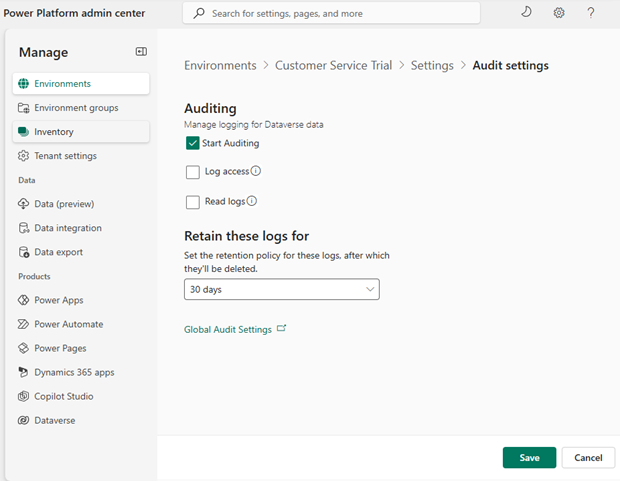Uncheck the Start Auditing checkbox
Viewport: 620px width, 482px height.
click(x=193, y=143)
